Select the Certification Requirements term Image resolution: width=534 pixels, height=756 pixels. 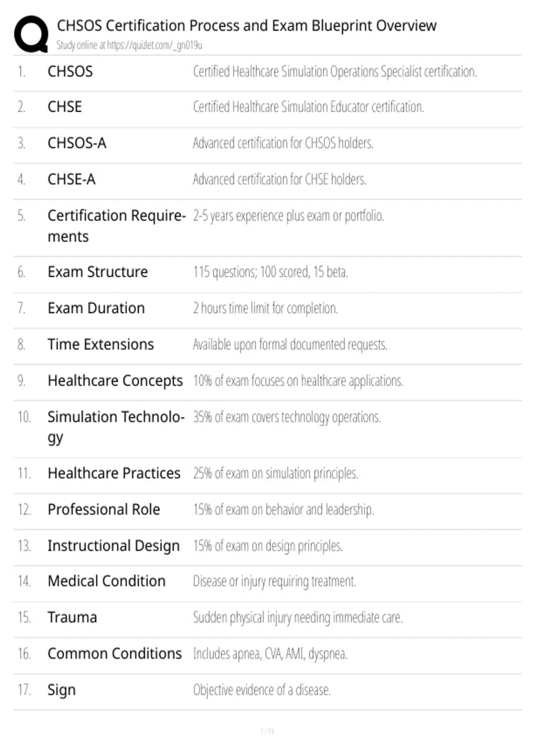[x=116, y=226]
